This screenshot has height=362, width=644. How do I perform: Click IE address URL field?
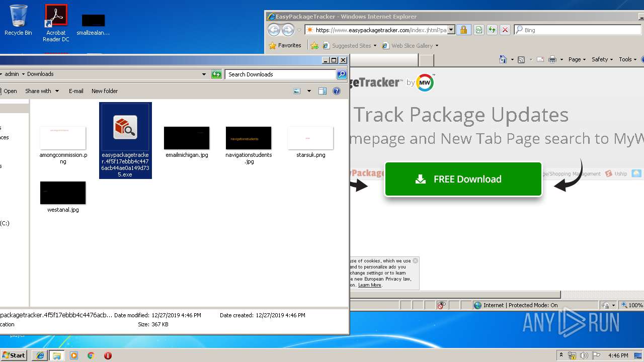[381, 30]
